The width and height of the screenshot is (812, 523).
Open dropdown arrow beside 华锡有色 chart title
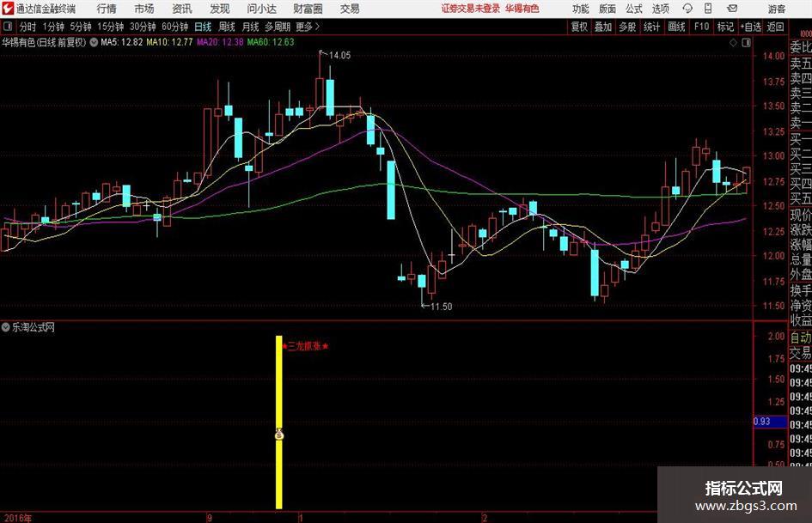pyautogui.click(x=94, y=42)
